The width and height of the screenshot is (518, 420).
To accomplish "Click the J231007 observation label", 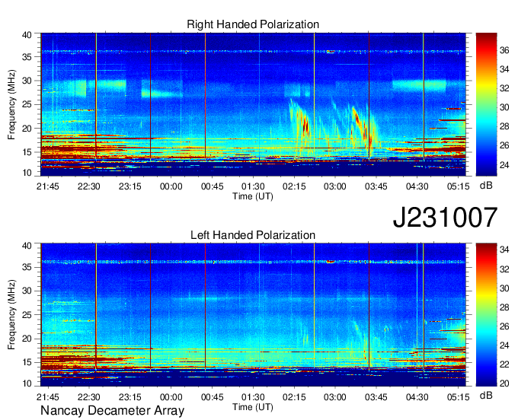I will tap(445, 218).
